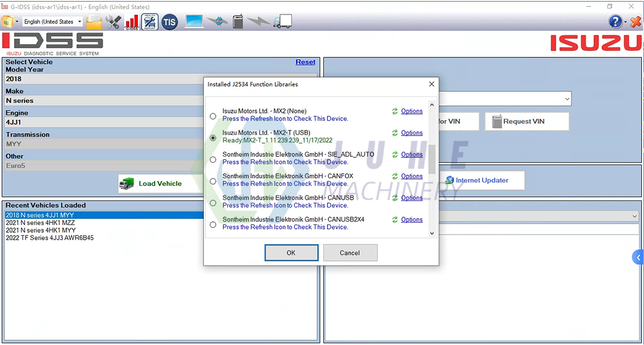Click the TIS icon on the toolbar
This screenshot has width=644, height=345.
point(169,21)
